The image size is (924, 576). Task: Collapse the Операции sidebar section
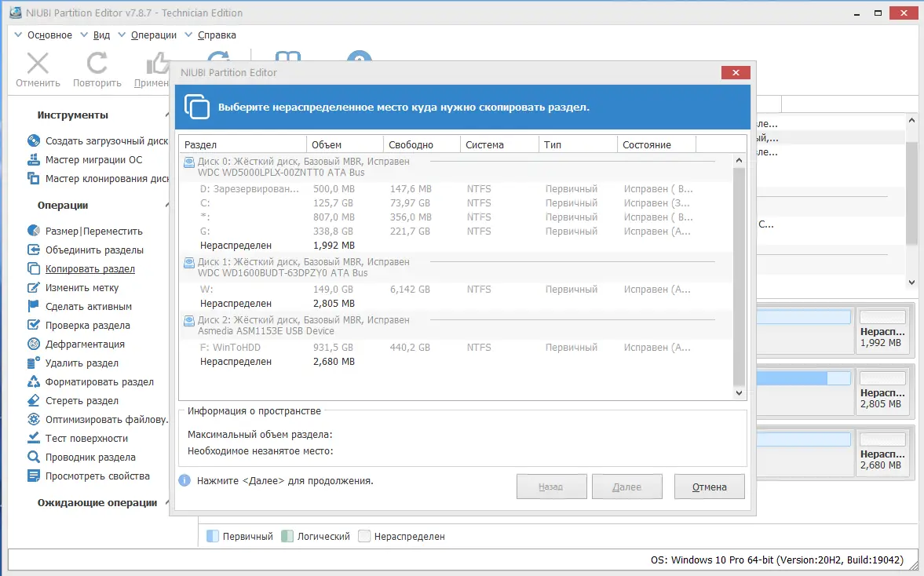[167, 205]
